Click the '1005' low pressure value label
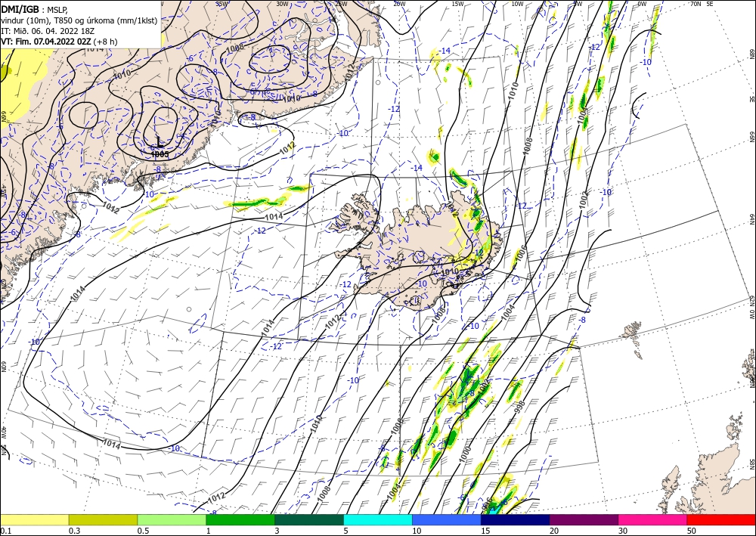This screenshot has width=756, height=536. click(x=160, y=154)
